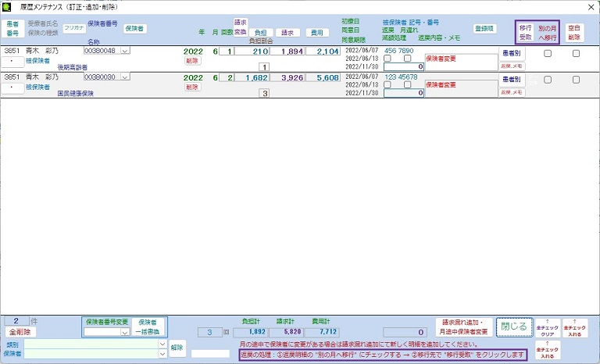Click the 解除 button
600x364 pixels.
pos(177,348)
